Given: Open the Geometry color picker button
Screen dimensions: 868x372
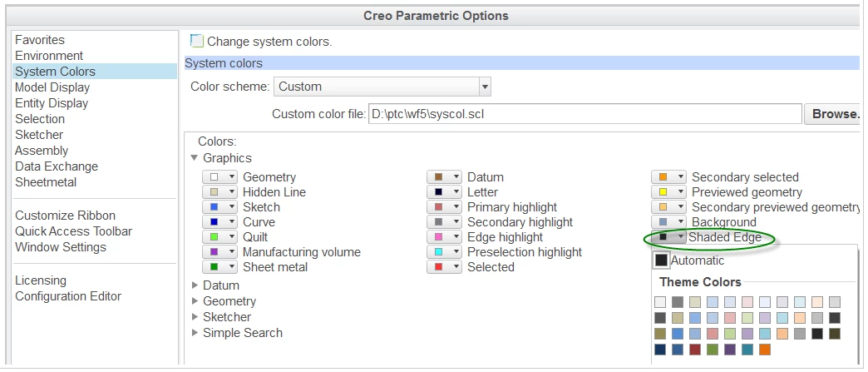Looking at the screenshot, I should tap(220, 177).
